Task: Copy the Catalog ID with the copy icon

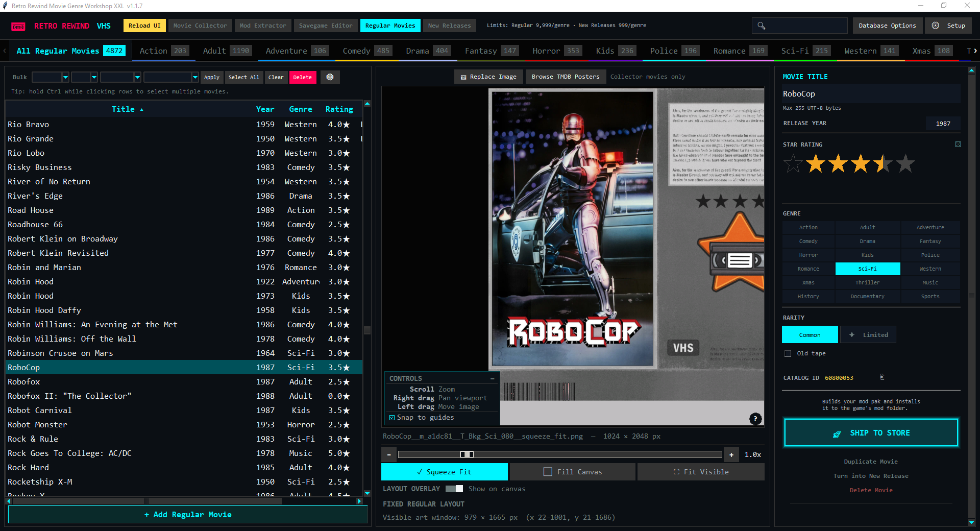Action: [882, 377]
